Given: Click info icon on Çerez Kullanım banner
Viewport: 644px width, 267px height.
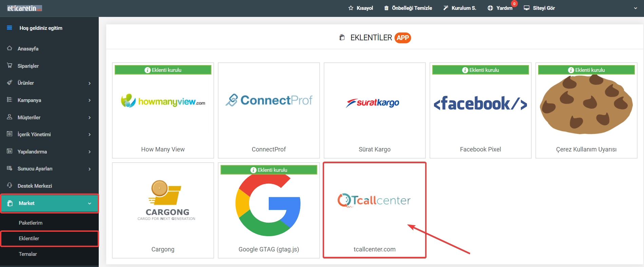Looking at the screenshot, I should pos(571,70).
